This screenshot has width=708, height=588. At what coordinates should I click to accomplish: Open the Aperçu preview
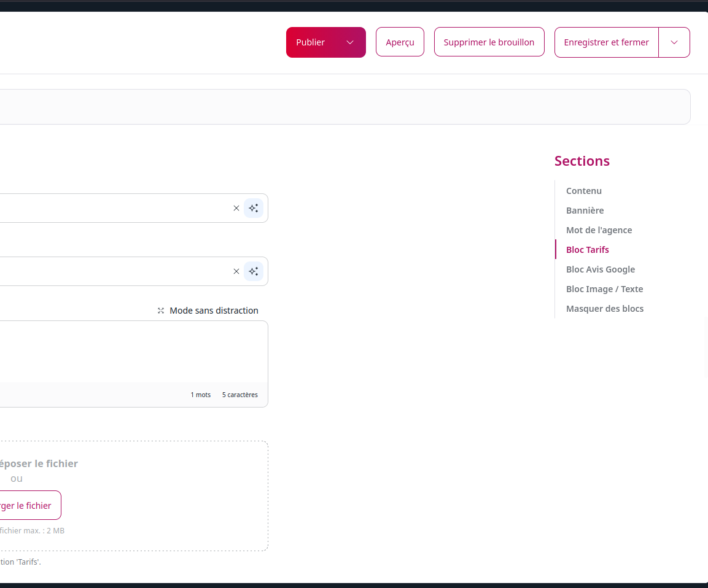click(400, 42)
